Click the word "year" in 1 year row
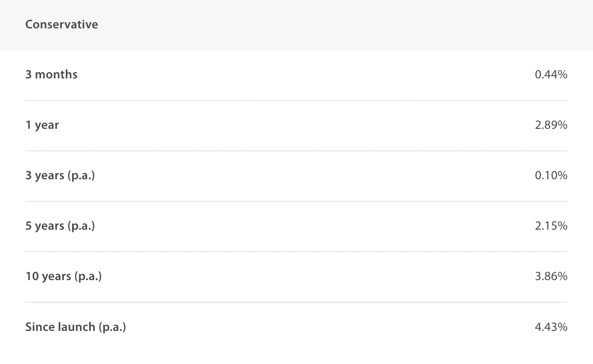This screenshot has height=364, width=593. (x=47, y=125)
